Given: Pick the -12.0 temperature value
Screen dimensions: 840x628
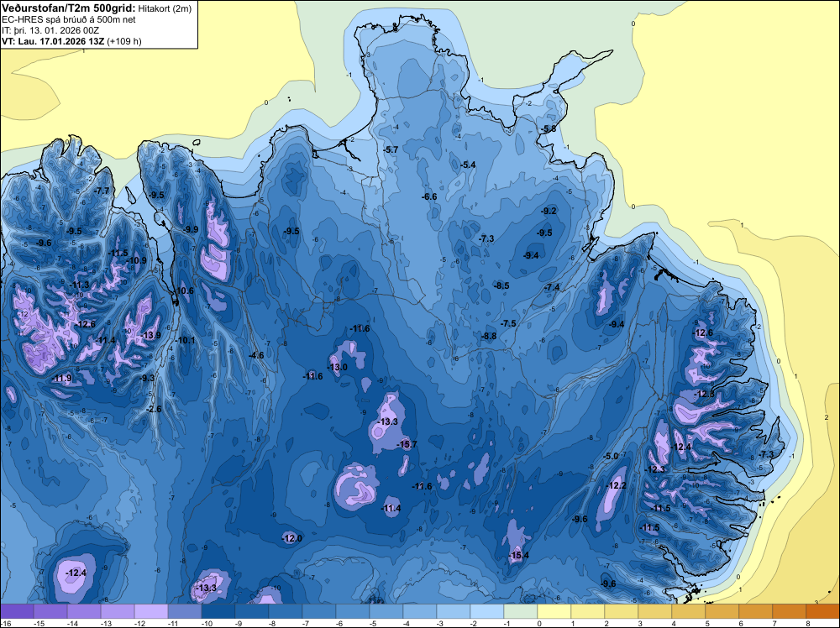Looking at the screenshot, I should (292, 538).
